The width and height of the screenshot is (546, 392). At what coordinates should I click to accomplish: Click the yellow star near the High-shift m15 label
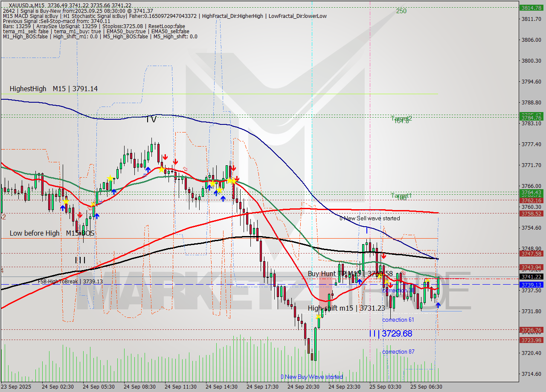[318, 317]
